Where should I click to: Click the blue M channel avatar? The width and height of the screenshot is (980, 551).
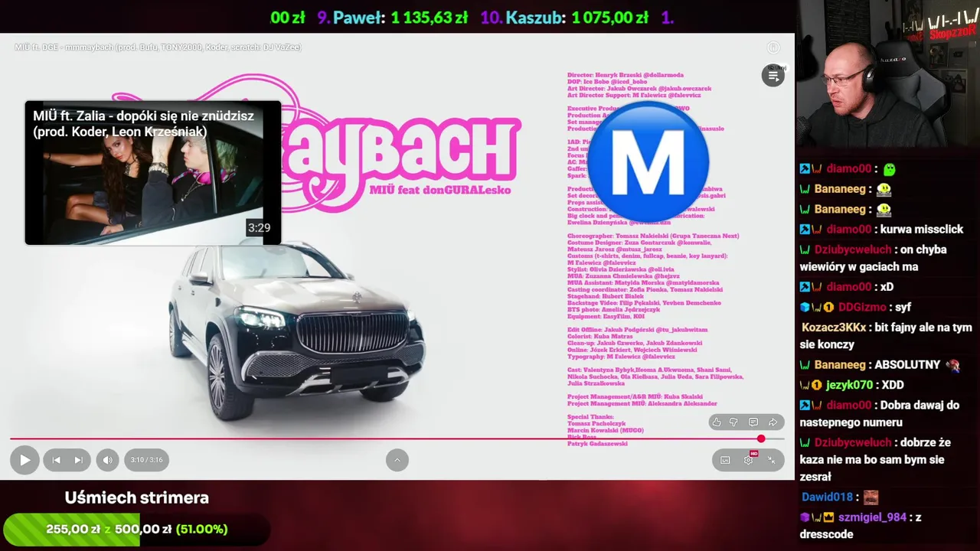[x=648, y=162]
